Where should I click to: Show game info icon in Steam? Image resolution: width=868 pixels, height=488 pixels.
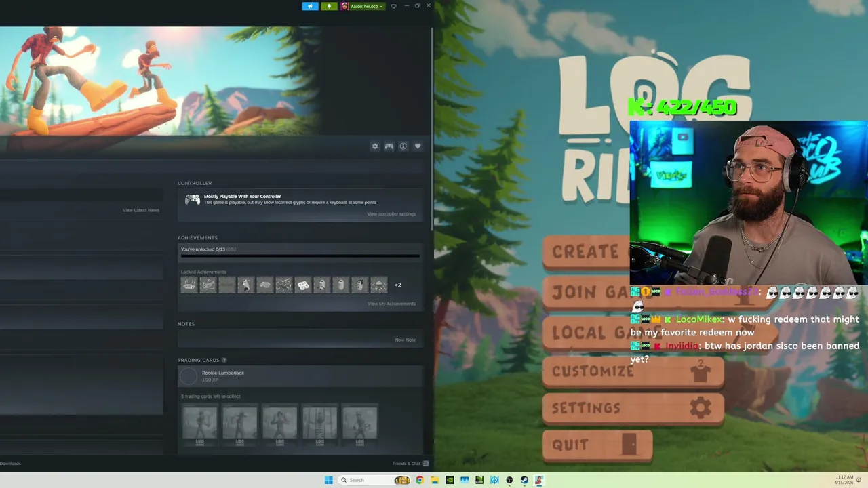coord(403,146)
